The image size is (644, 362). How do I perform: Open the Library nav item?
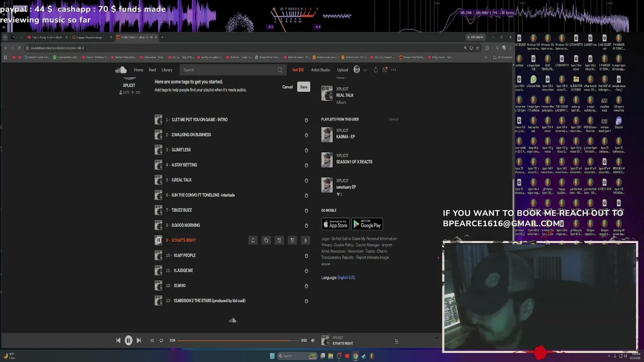point(167,70)
